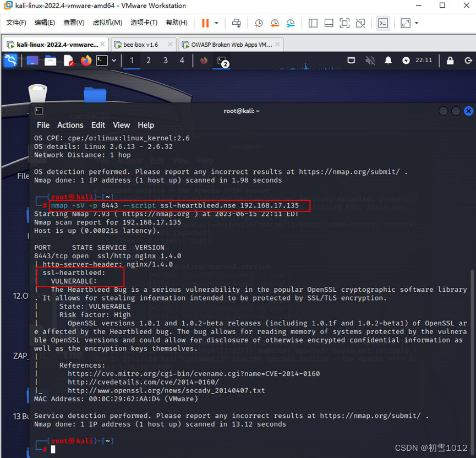Click the CVE-2014-0160 mitre.org reference URL
Image resolution: width=476 pixels, height=458 pixels.
(x=194, y=374)
